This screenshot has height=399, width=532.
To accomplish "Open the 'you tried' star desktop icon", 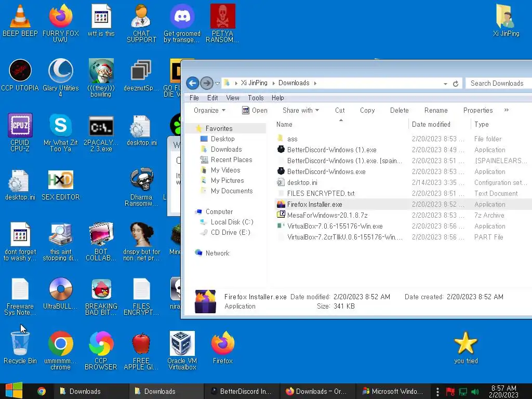I will click(x=466, y=348).
